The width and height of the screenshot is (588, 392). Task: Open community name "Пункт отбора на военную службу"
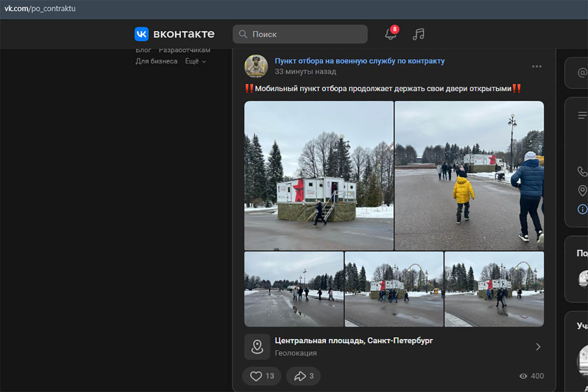coord(360,61)
